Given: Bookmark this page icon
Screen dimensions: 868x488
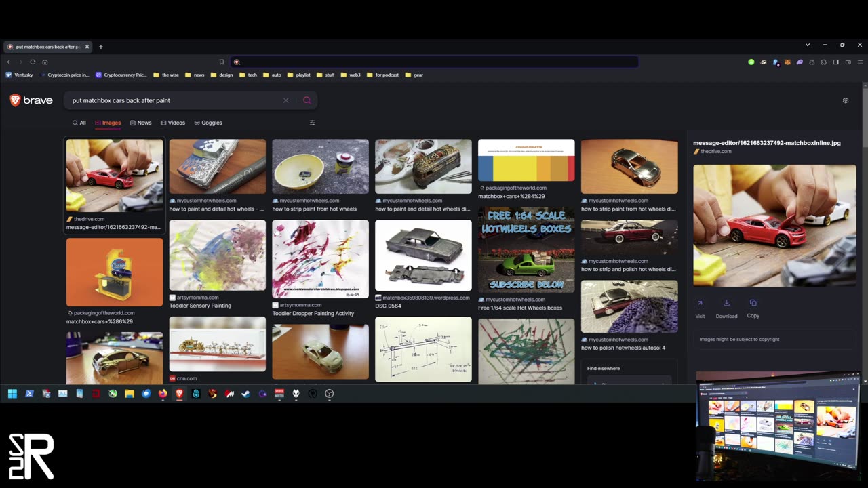Looking at the screenshot, I should tap(221, 62).
